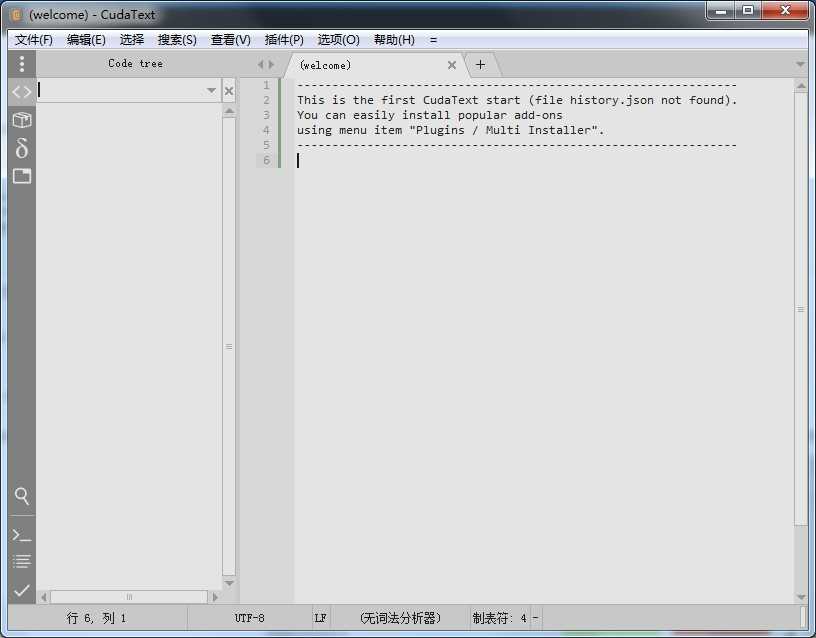Open the 插件(P) menu

(284, 40)
